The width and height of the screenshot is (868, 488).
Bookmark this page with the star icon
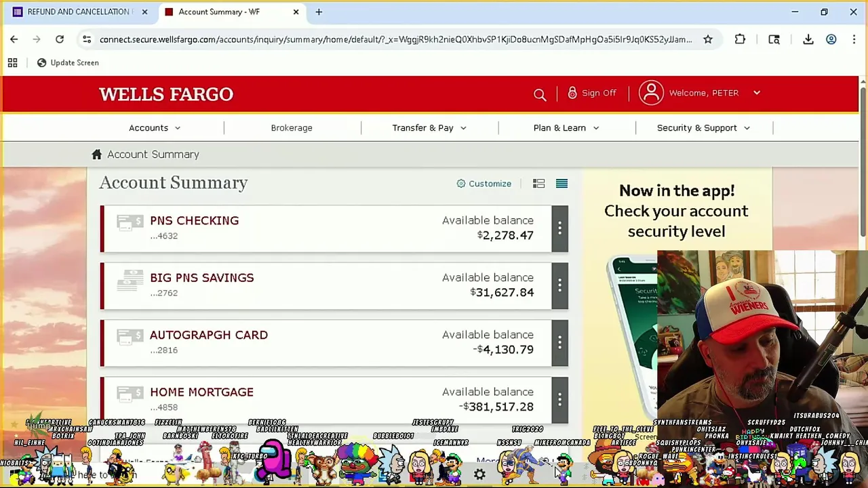tap(708, 39)
